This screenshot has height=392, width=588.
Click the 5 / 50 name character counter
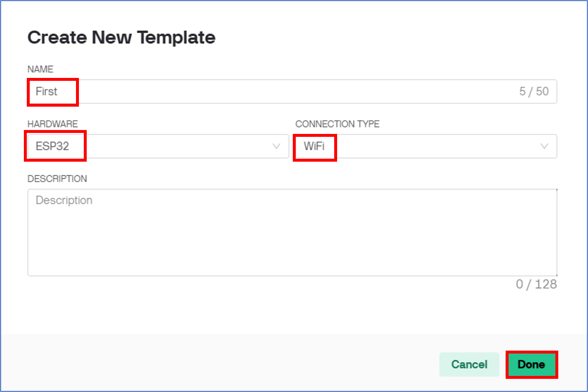pyautogui.click(x=534, y=92)
